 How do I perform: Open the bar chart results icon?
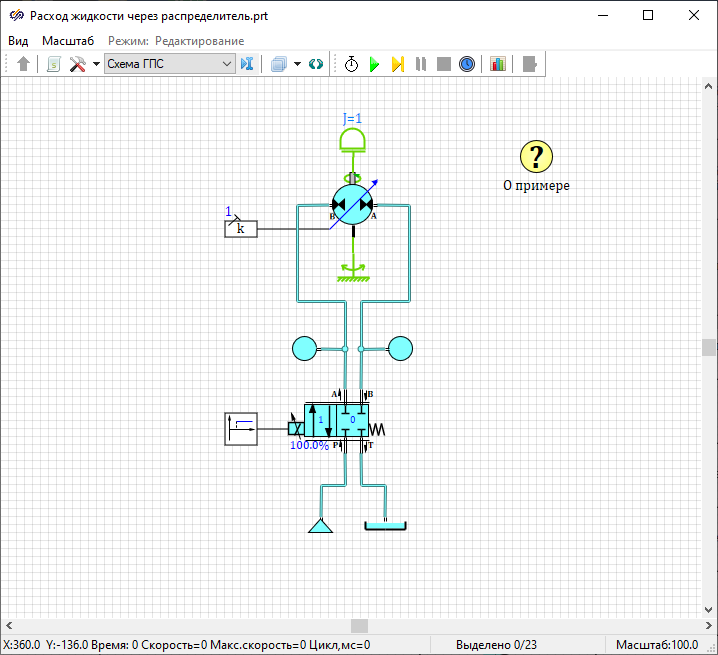498,64
